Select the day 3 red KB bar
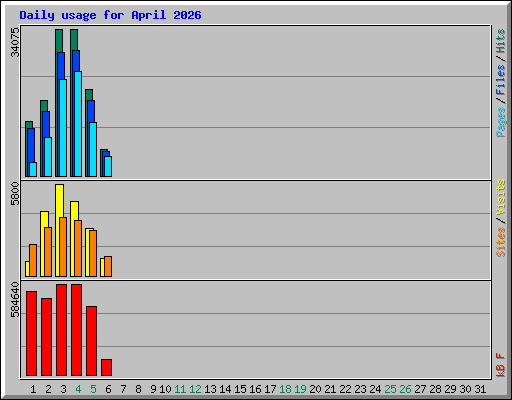The width and height of the screenshot is (512, 400). tap(61, 330)
